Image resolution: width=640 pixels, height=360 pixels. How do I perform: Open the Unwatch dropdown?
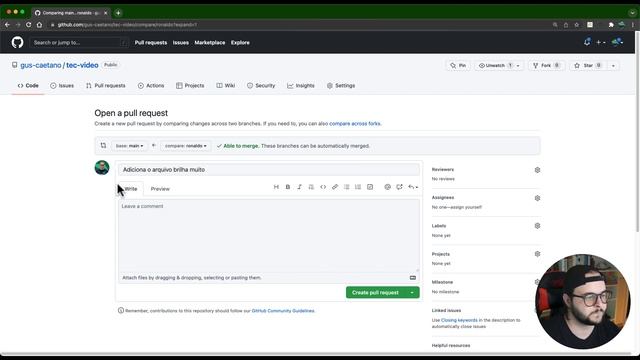(x=499, y=65)
